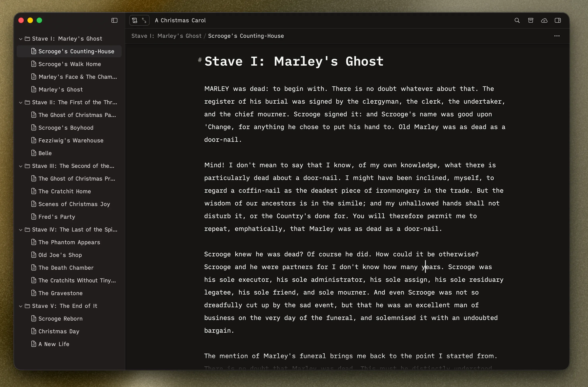This screenshot has width=588, height=387.
Task: Open the archive box icon
Action: (x=530, y=20)
